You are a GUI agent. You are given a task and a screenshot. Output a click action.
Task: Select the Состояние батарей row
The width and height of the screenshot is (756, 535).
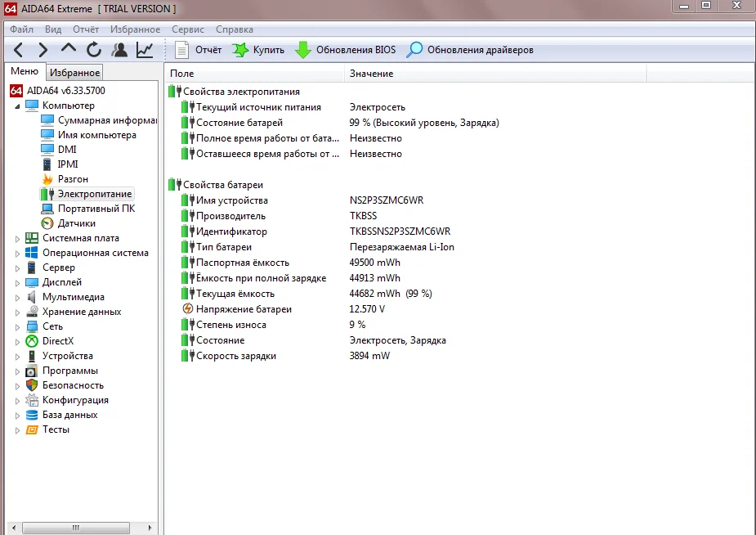340,123
